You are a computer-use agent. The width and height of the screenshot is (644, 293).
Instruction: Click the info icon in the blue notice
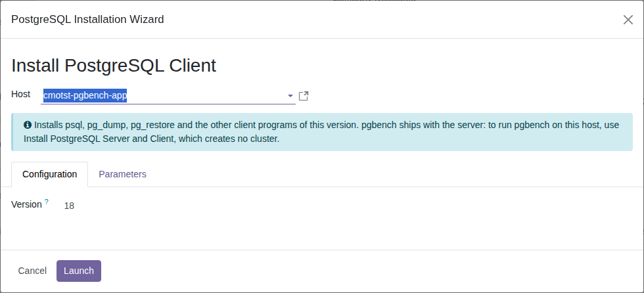point(28,125)
